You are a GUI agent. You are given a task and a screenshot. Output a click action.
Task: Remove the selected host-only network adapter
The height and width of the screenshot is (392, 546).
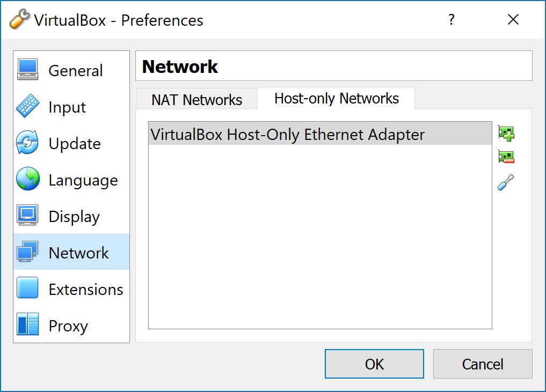506,157
